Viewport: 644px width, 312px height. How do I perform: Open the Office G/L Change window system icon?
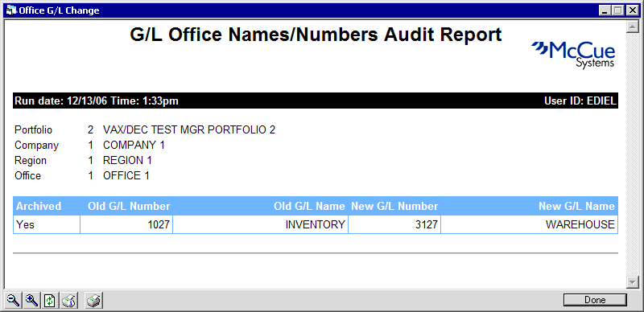pyautogui.click(x=11, y=10)
